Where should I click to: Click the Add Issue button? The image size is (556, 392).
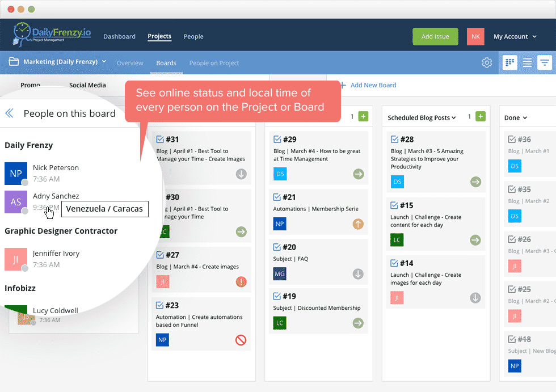(435, 36)
